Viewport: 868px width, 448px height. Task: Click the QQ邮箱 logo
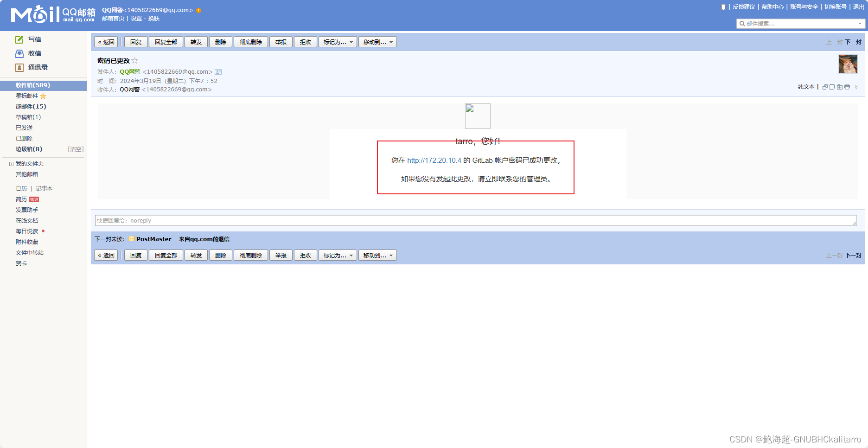click(53, 14)
